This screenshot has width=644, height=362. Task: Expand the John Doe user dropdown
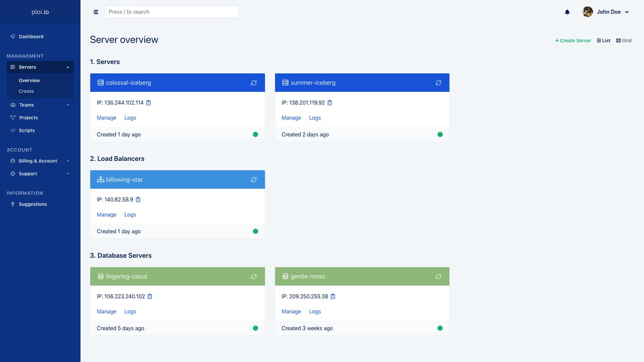pyautogui.click(x=627, y=12)
